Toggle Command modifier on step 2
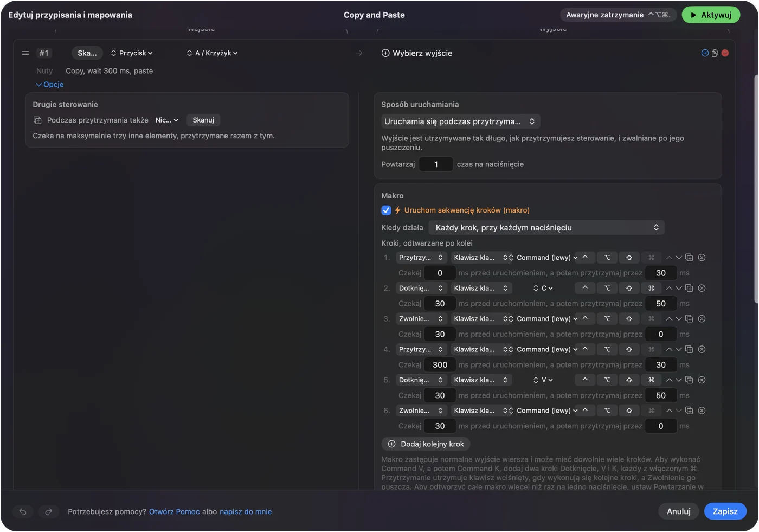Viewport: 759px width, 532px height. 651,288
